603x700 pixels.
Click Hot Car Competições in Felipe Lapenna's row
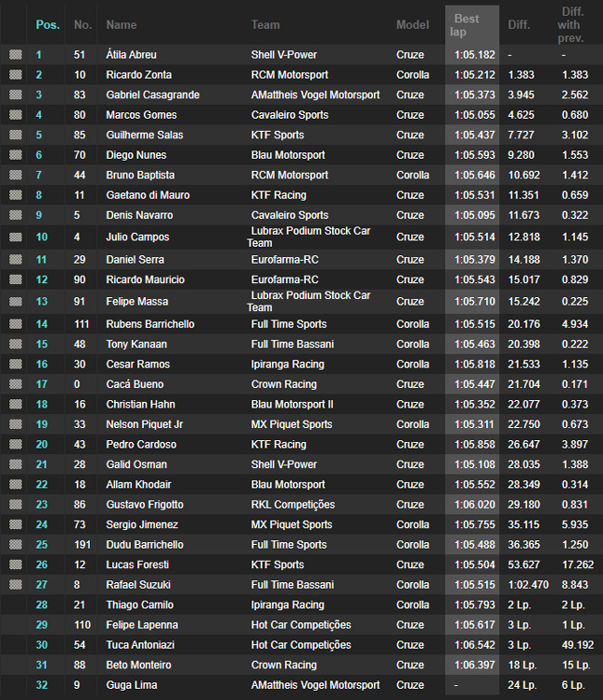(x=301, y=625)
